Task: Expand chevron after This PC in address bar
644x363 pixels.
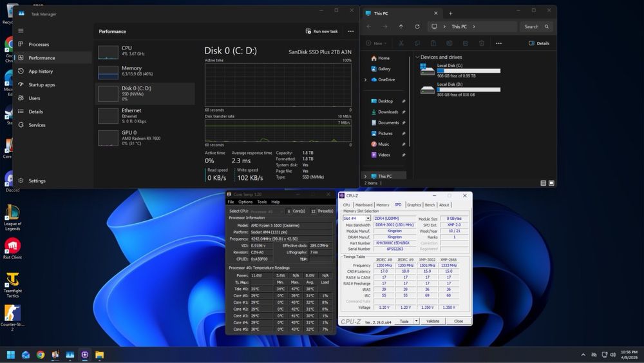Action: pyautogui.click(x=474, y=26)
